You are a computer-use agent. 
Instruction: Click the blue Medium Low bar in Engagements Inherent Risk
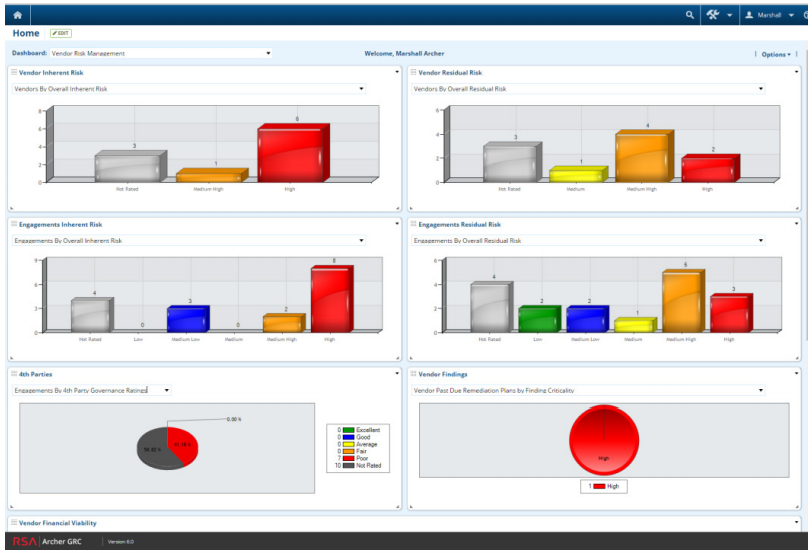point(187,319)
